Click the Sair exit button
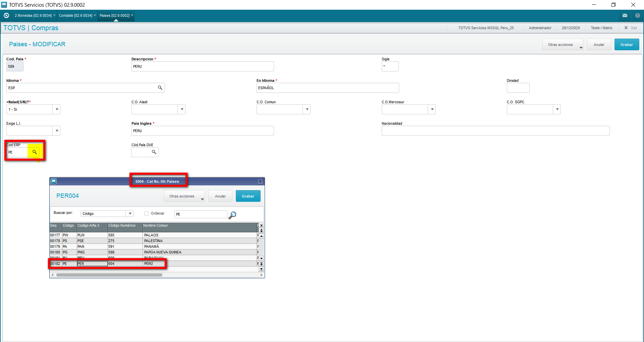This screenshot has width=644, height=342. click(631, 28)
